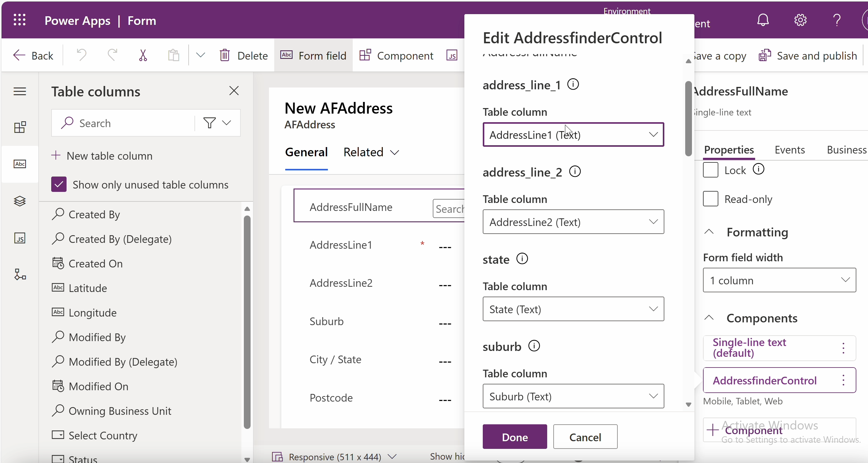Switch to the Events tab
868x463 pixels.
pyautogui.click(x=789, y=150)
